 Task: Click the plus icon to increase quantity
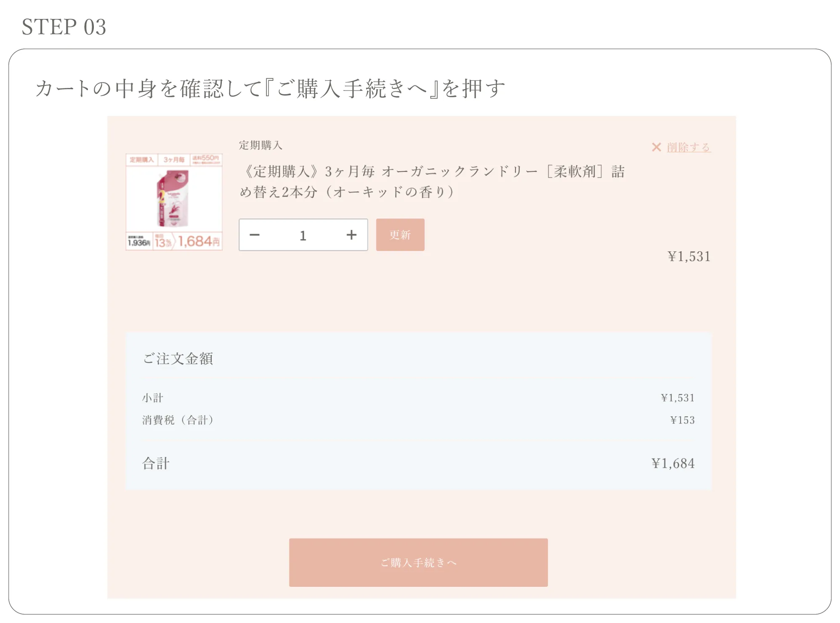coord(352,235)
